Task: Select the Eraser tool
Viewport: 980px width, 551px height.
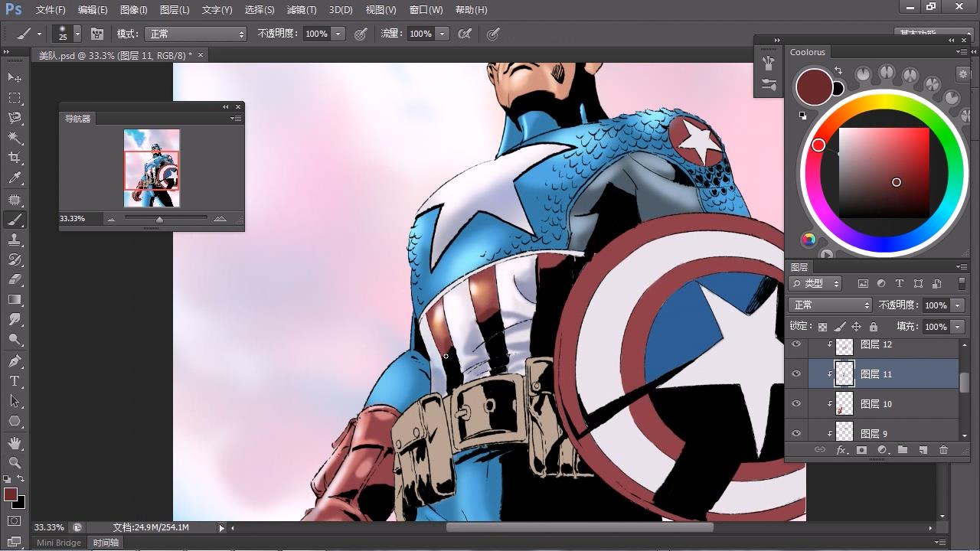Action: (x=15, y=279)
